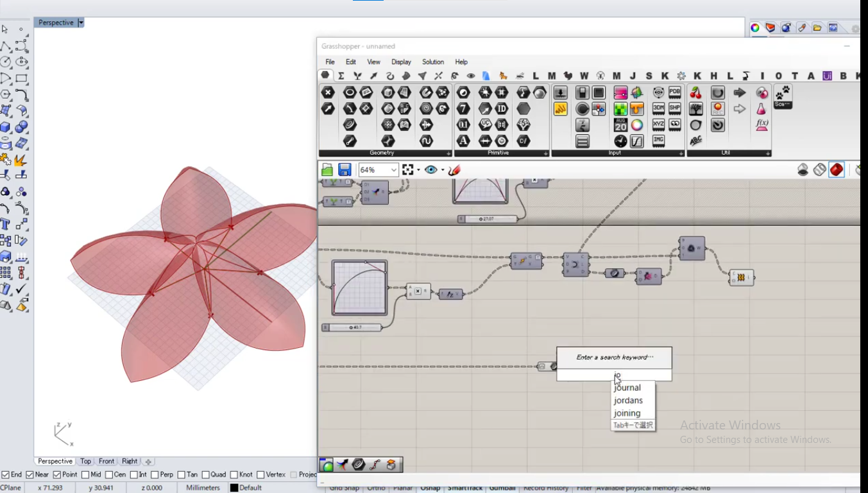Image resolution: width=868 pixels, height=493 pixels.
Task: Choose 'journal' autocomplete suggestion
Action: click(627, 388)
